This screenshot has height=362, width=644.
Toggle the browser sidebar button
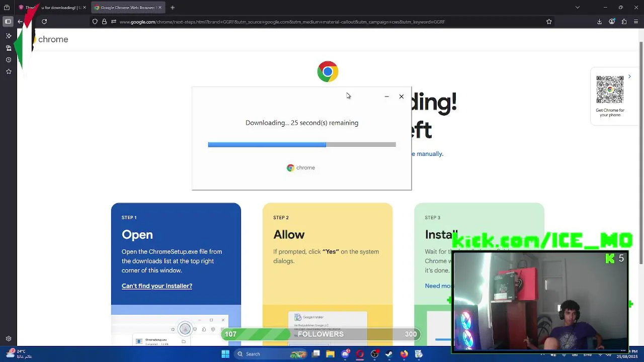8,22
